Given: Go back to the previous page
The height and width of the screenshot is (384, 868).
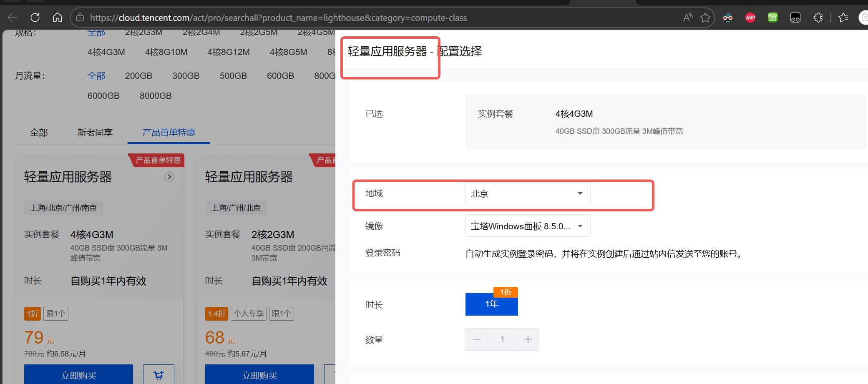Looking at the screenshot, I should (13, 18).
